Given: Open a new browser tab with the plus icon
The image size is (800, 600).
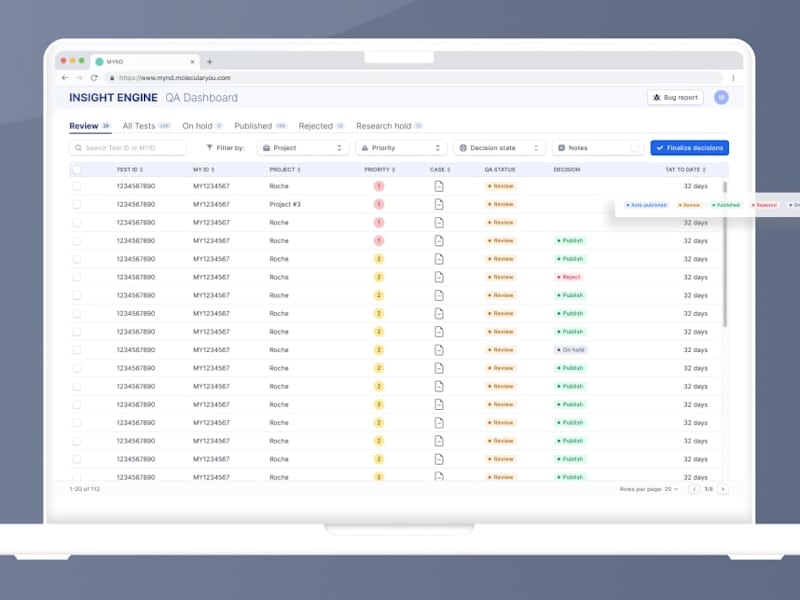Looking at the screenshot, I should pyautogui.click(x=209, y=62).
